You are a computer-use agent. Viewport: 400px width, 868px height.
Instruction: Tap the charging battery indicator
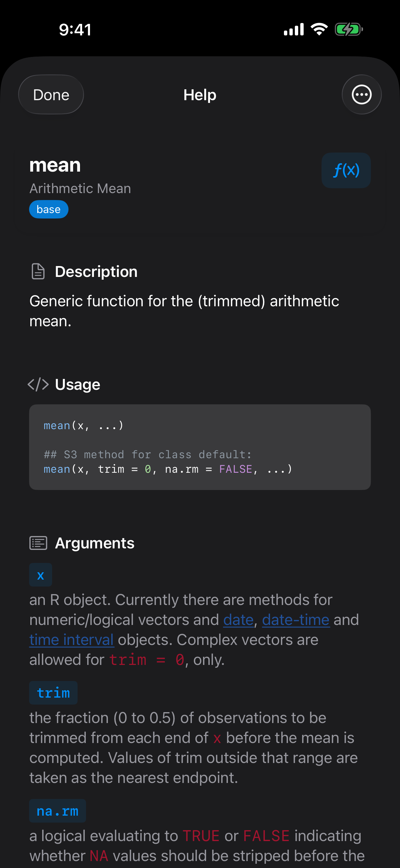tap(349, 29)
